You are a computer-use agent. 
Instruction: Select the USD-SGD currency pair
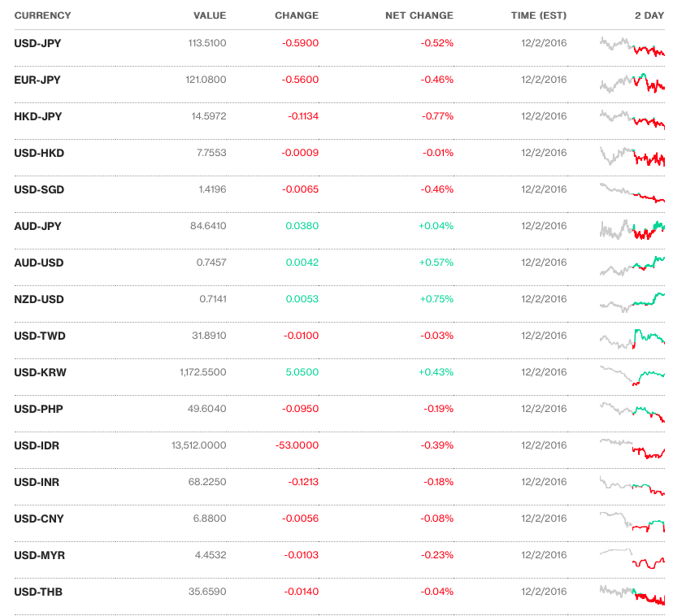39,189
